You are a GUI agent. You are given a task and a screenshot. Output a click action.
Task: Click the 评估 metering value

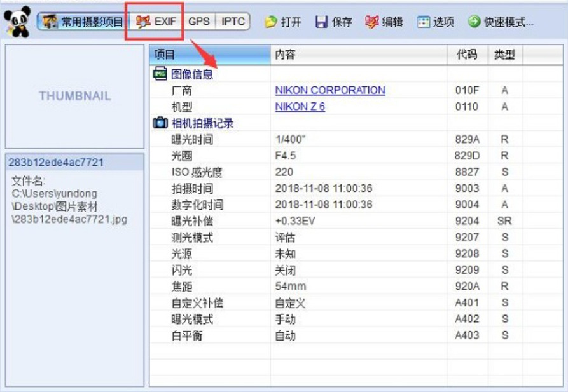coord(285,238)
